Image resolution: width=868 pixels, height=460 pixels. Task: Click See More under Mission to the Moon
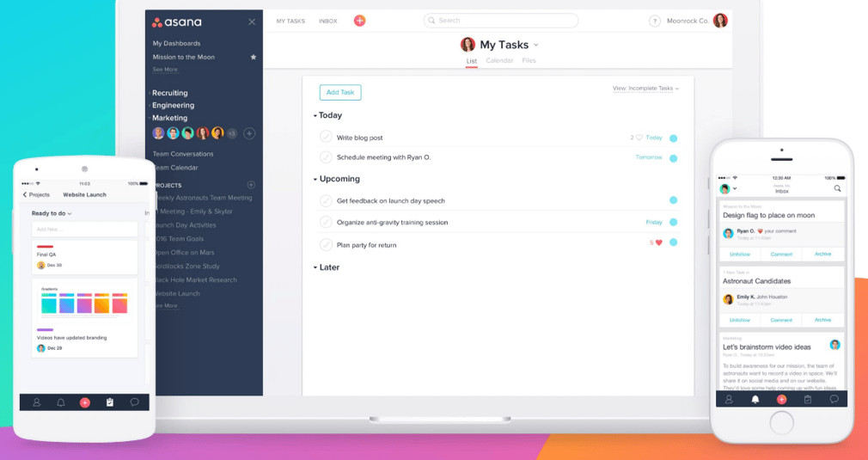165,70
